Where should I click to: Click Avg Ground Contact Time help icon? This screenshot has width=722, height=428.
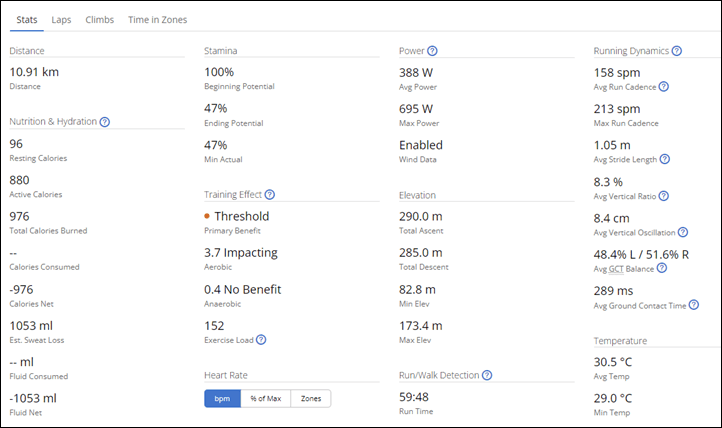[x=694, y=305]
